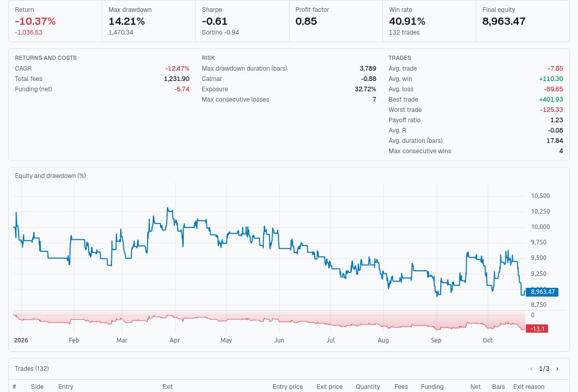Image resolution: width=578 pixels, height=392 pixels.
Task: Click the 10,500 equity axis label
Action: pyautogui.click(x=540, y=196)
